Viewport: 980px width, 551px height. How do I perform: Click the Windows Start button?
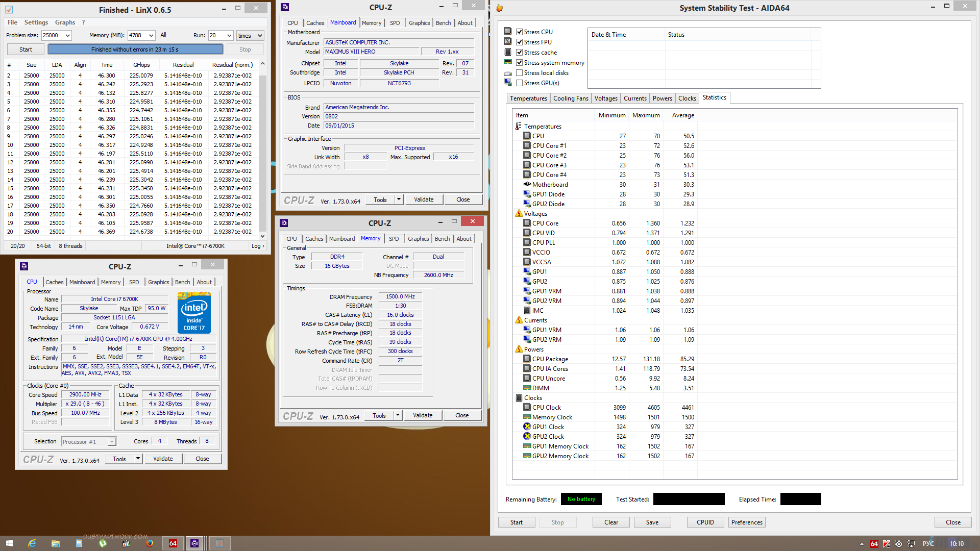point(9,543)
